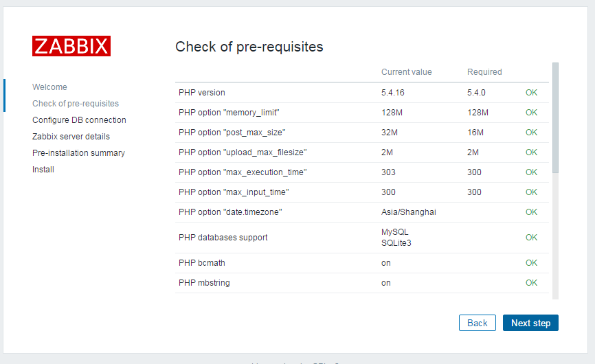Click PHP option "post_max_size" label
595x364 pixels.
[232, 133]
